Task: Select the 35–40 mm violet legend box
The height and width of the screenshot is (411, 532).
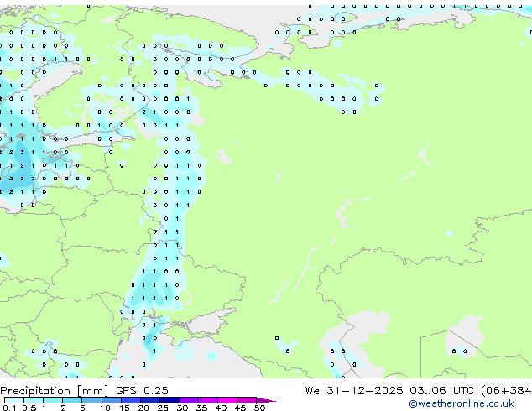Action: (208, 400)
